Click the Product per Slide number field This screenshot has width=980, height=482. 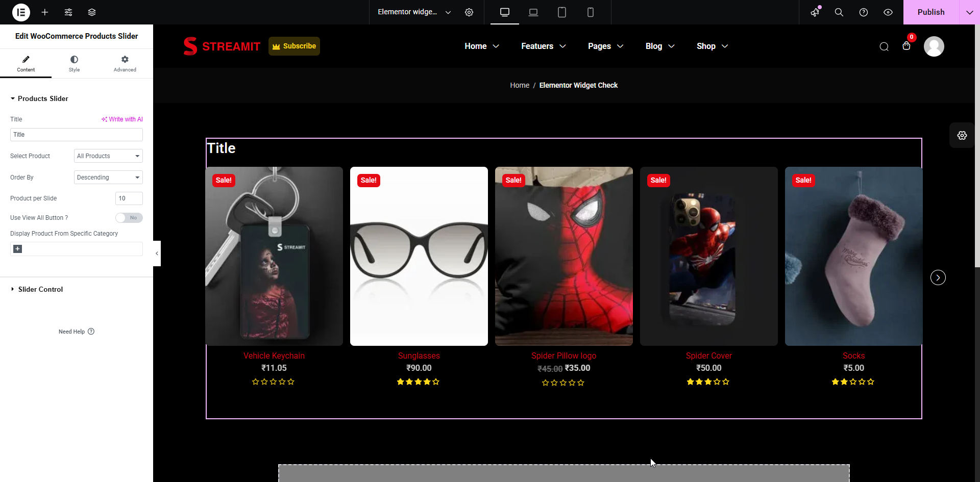pos(129,198)
